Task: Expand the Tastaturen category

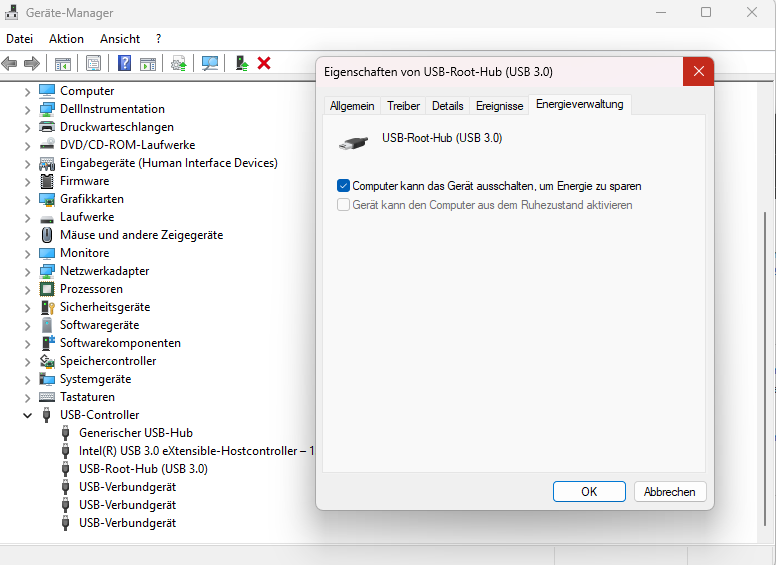Action: click(27, 398)
